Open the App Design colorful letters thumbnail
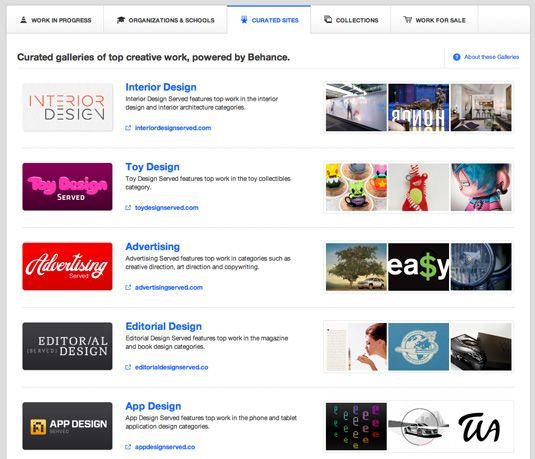 [x=356, y=427]
